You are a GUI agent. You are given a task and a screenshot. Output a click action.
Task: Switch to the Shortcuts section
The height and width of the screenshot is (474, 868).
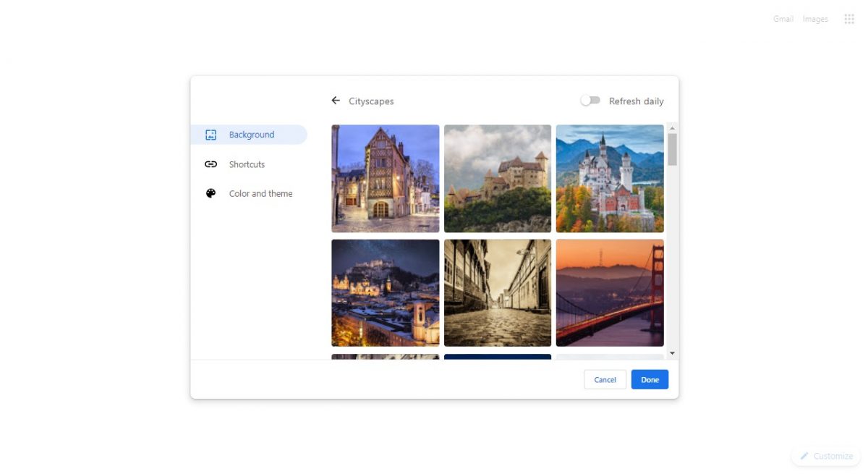(x=247, y=164)
